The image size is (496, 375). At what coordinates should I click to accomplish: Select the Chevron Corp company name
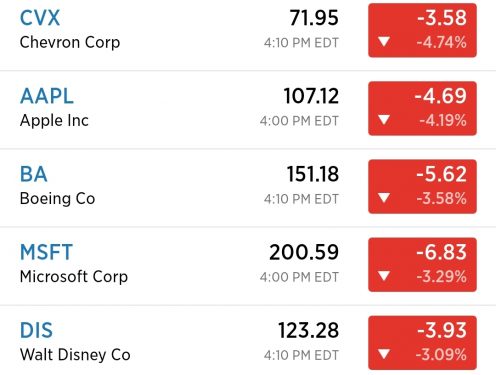[x=70, y=43]
